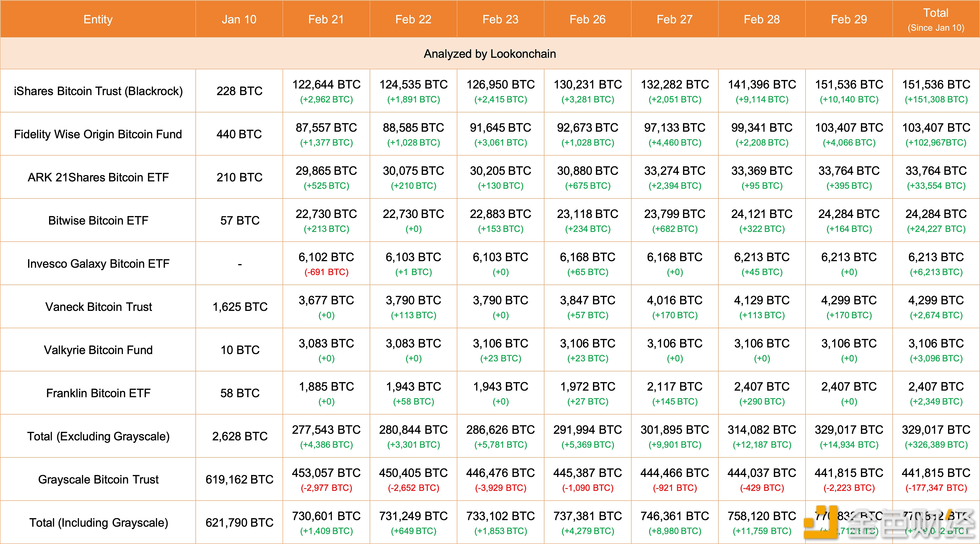Click the Feb 21 column header
Viewport: 980px width, 544px height.
[326, 20]
